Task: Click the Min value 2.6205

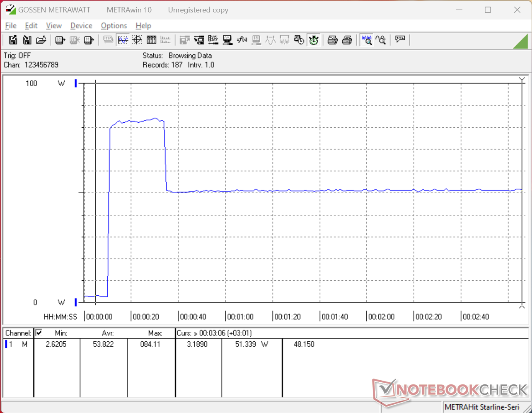Action: coord(56,344)
